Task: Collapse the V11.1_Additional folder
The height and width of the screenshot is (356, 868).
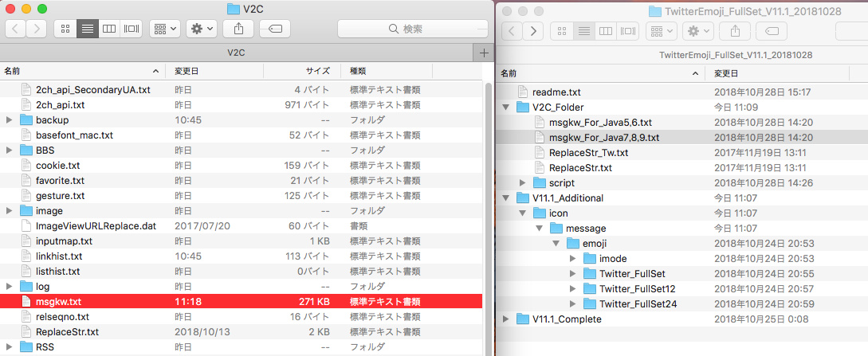Action: [505, 198]
